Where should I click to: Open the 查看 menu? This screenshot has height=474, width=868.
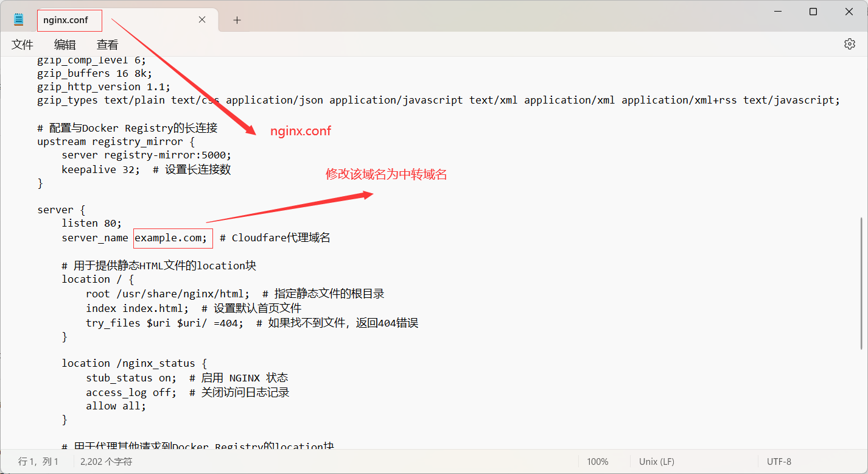click(x=108, y=44)
